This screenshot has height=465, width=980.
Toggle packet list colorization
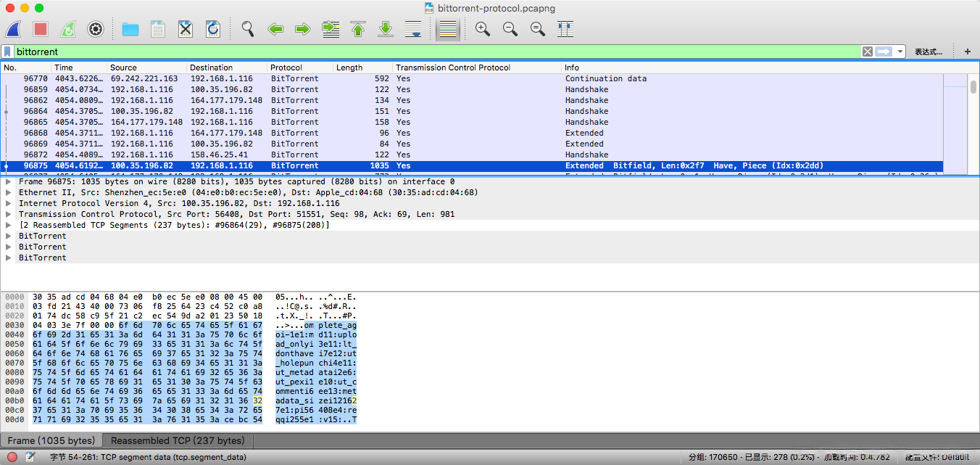tap(448, 29)
